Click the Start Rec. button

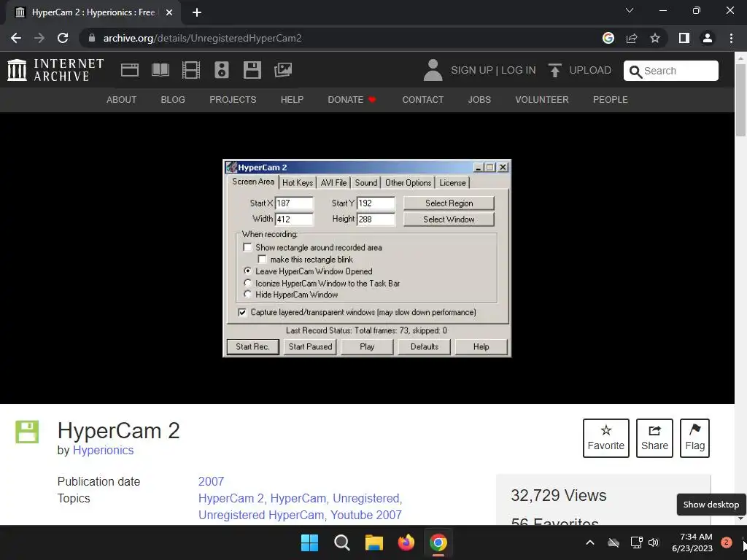252,346
